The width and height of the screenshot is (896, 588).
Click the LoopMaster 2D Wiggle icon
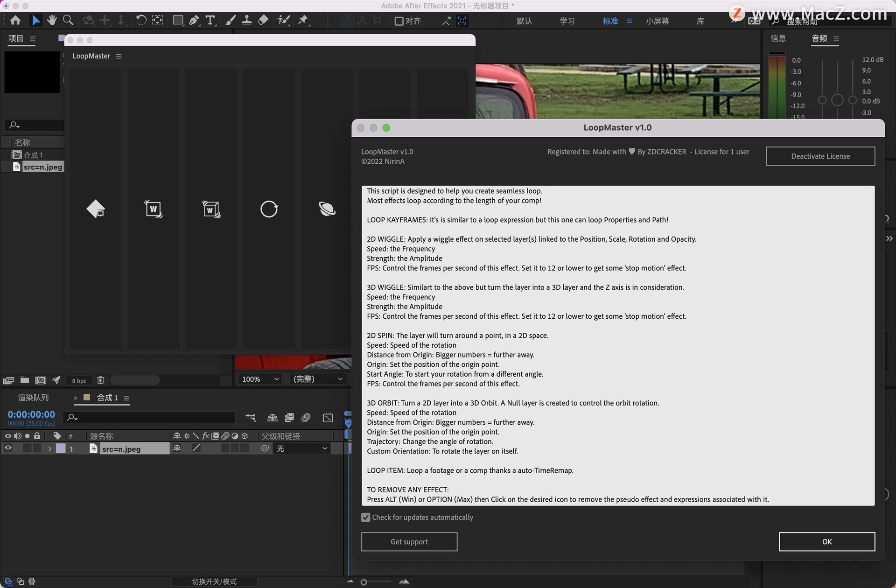tap(153, 209)
